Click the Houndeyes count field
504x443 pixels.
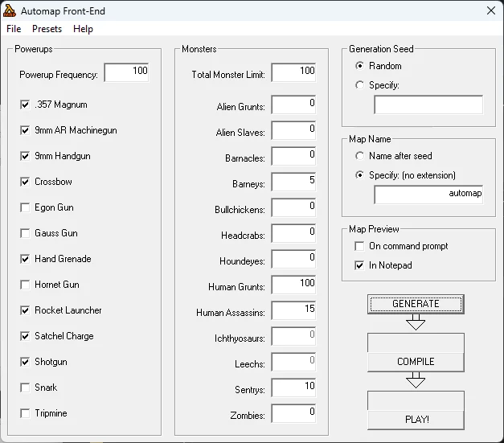(293, 259)
